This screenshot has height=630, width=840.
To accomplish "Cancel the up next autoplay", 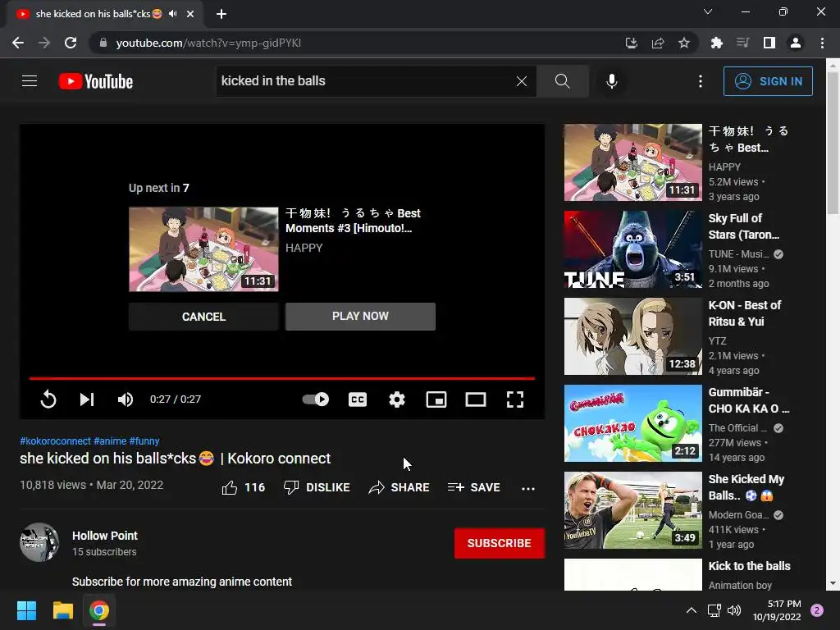I will click(203, 317).
